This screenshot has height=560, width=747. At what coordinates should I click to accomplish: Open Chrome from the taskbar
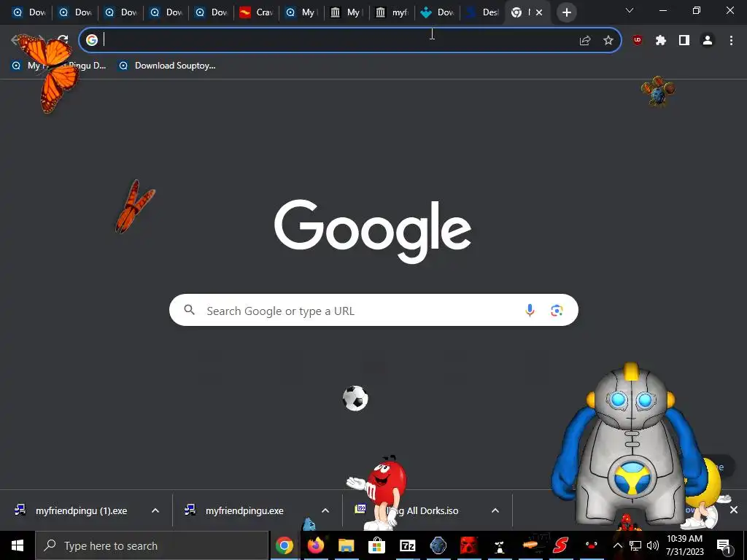(x=285, y=545)
